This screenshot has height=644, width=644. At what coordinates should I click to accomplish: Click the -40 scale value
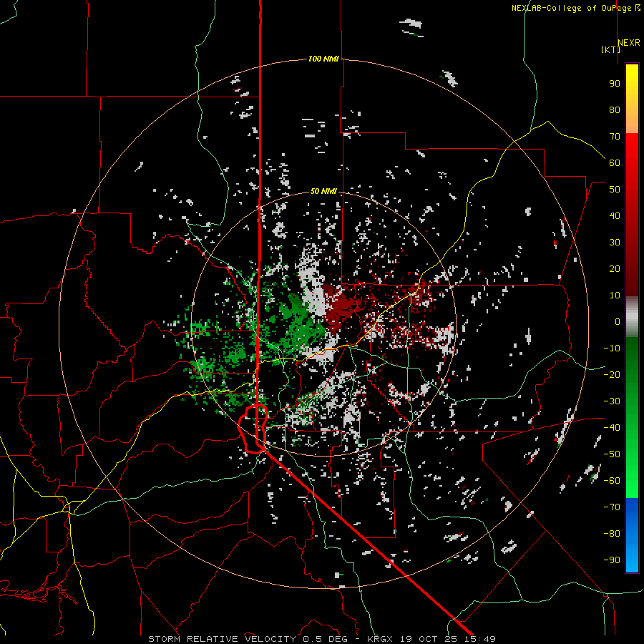[612, 428]
